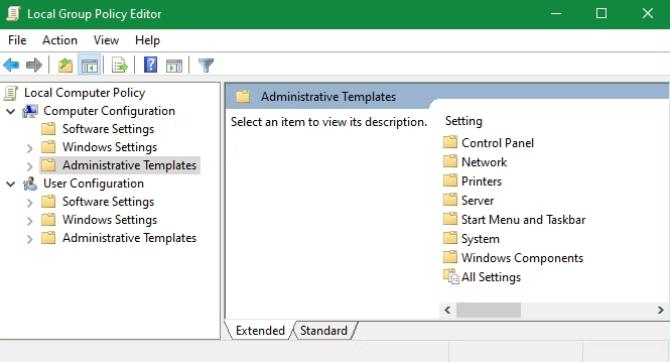
Task: Open the Help menu
Action: 147,40
